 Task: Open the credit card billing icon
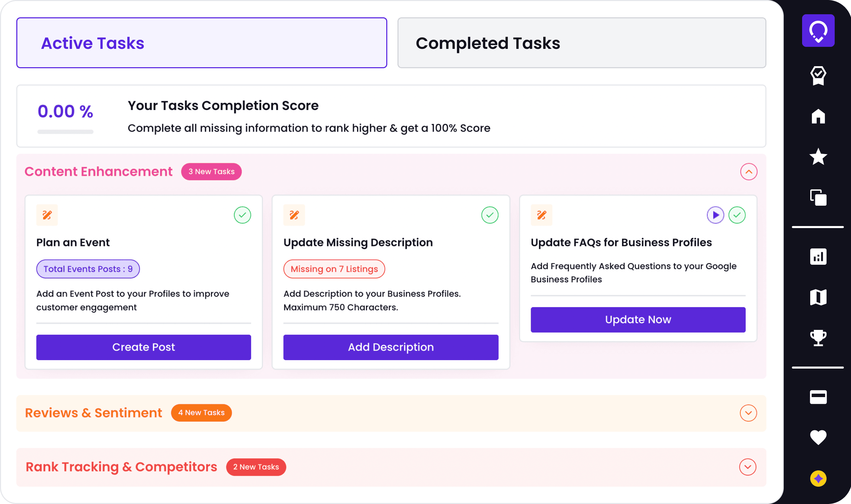click(818, 397)
